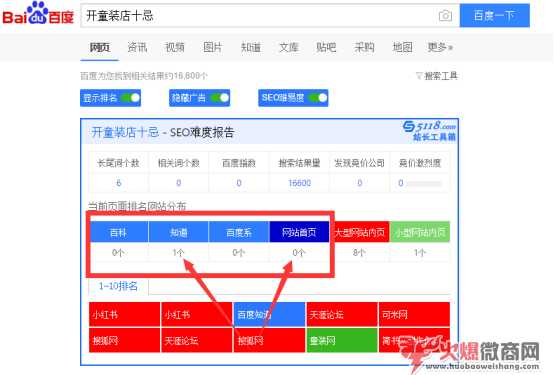Open camera image search icon
Viewport: 554px width, 375px height.
coord(445,16)
